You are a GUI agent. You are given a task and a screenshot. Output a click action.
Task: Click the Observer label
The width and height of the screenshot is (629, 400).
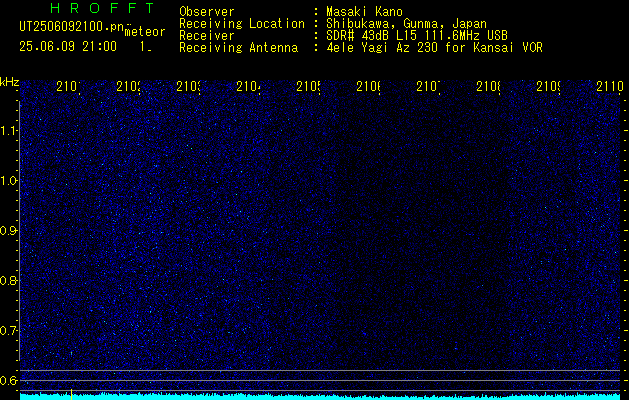[207, 12]
